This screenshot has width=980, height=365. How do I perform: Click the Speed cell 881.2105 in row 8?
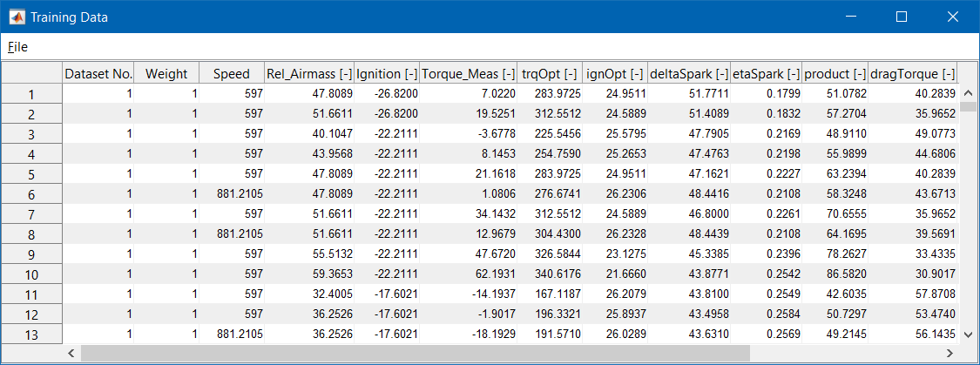(x=232, y=233)
